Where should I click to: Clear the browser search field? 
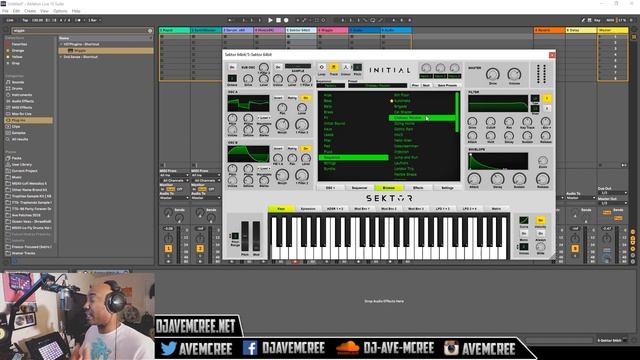(x=150, y=31)
